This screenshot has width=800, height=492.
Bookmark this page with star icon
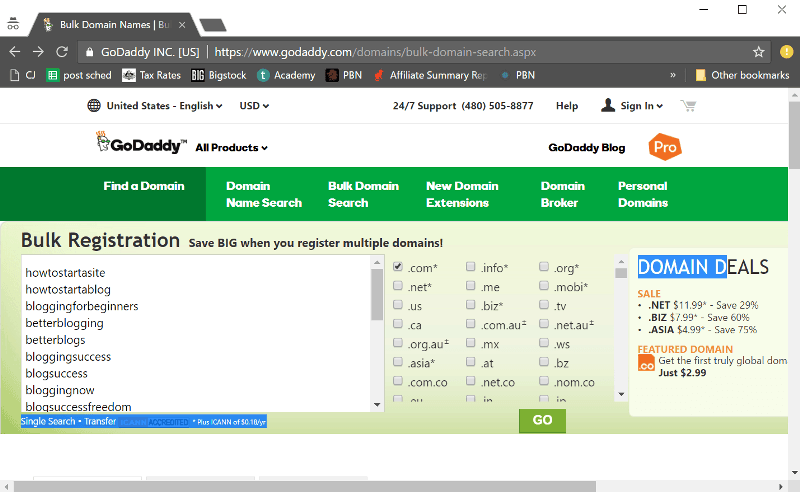point(759,51)
